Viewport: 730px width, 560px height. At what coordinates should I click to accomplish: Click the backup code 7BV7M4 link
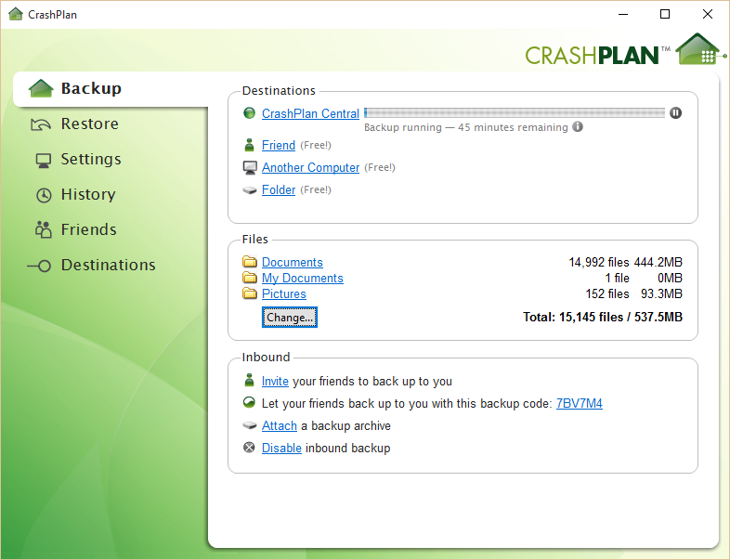click(580, 404)
